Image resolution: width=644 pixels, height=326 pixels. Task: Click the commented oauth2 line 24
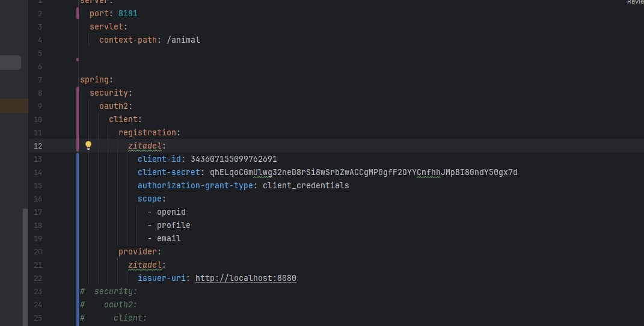point(120,304)
